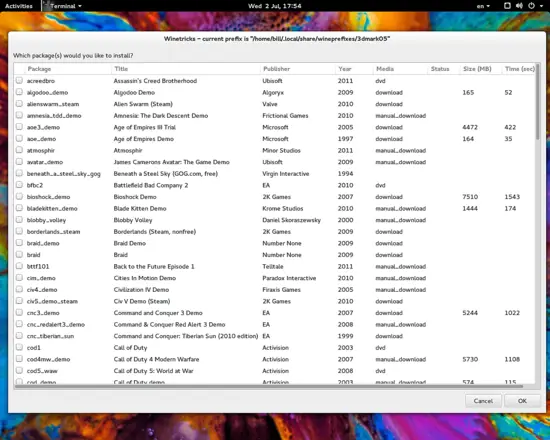Check the blobby_volley checkbox
550x440 pixels.
(x=19, y=220)
